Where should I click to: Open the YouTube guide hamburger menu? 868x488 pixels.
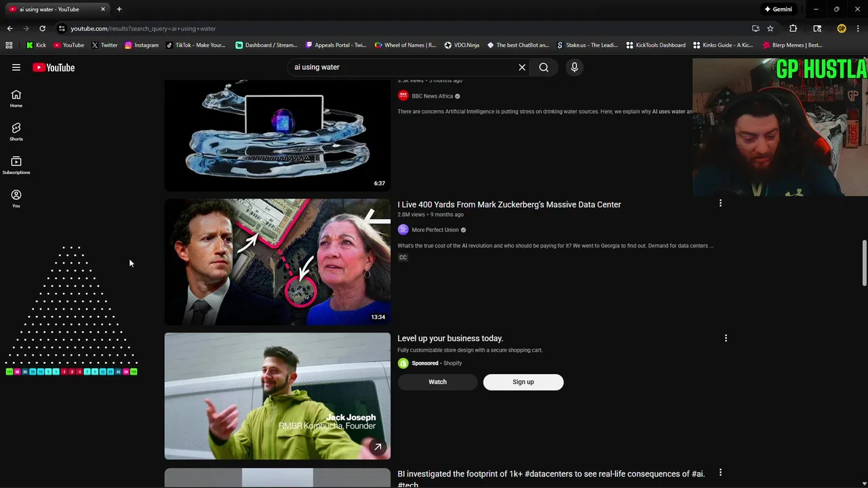tap(16, 67)
